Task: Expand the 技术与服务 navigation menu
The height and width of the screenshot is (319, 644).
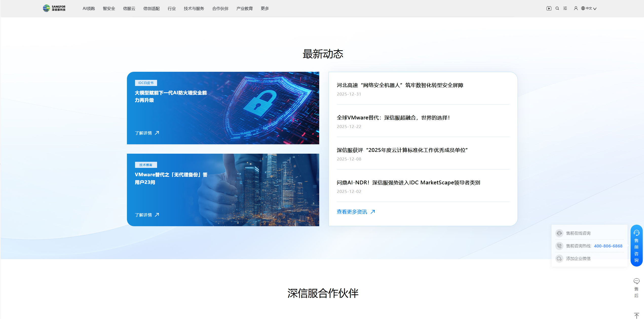Action: click(x=194, y=8)
